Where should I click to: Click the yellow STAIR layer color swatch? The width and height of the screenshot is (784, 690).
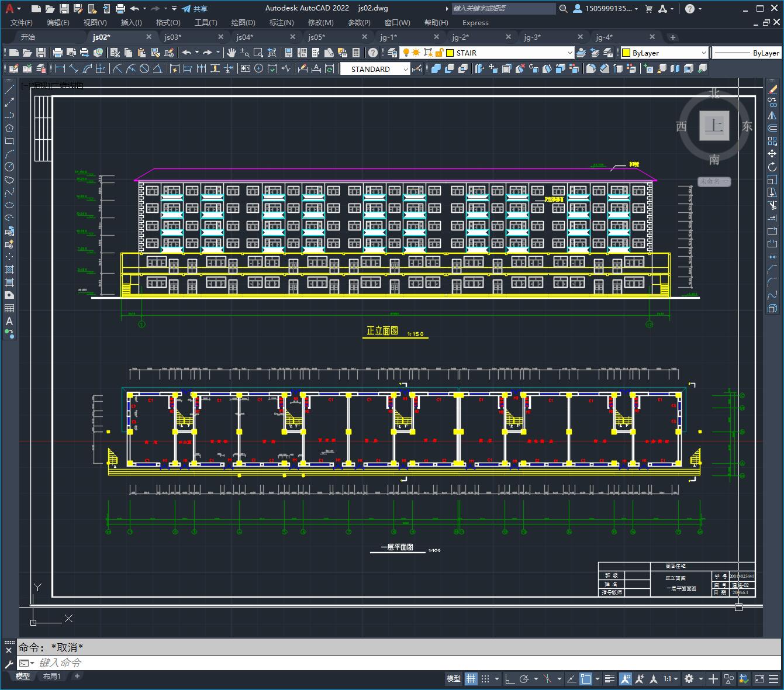point(450,53)
